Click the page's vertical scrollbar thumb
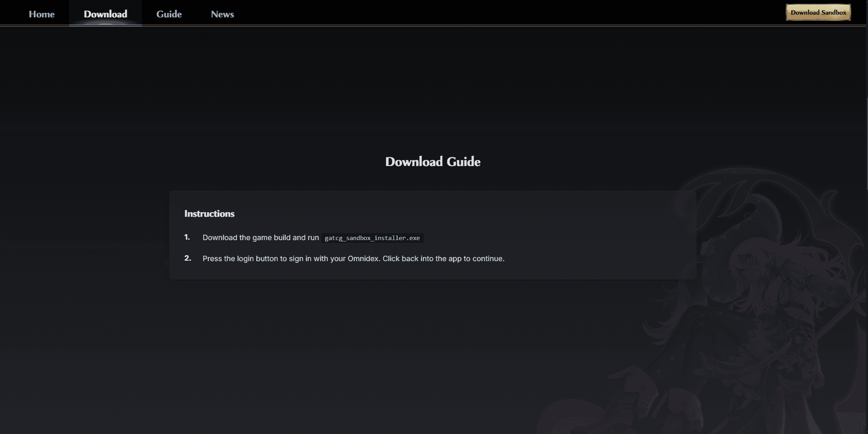Image resolution: width=868 pixels, height=434 pixels. (867, 144)
